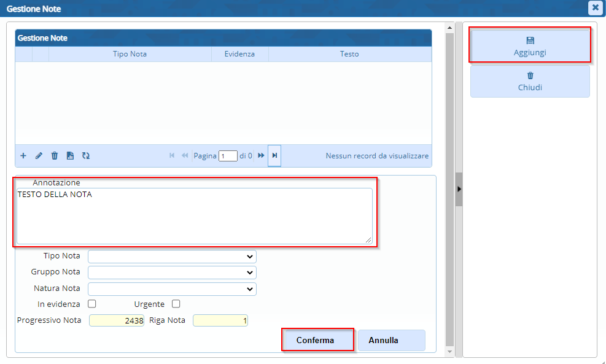
Task: Expand the Gruppo Nota dropdown
Action: coord(172,272)
